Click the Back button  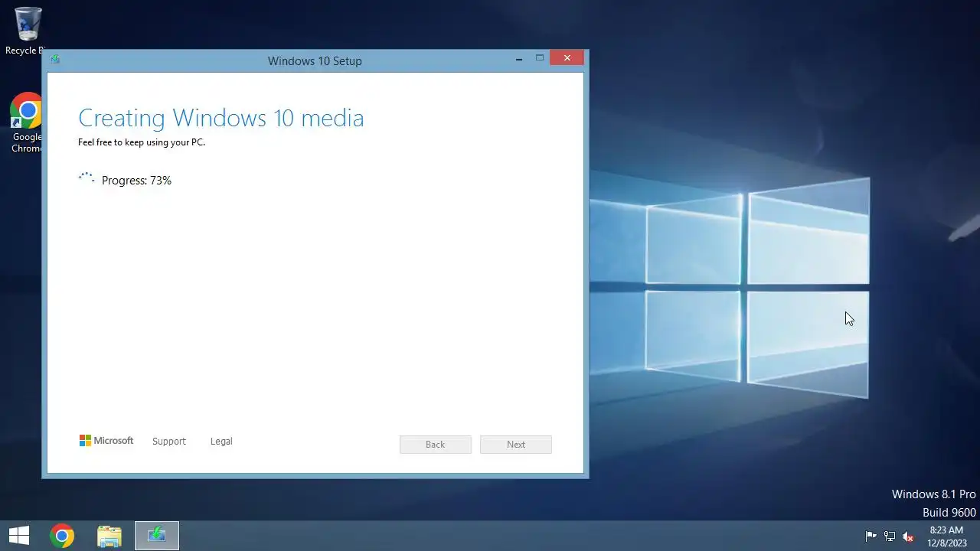coord(435,445)
